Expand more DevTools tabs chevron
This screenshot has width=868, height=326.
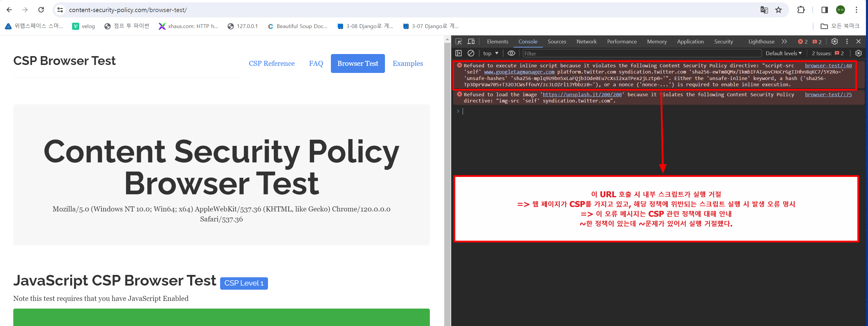(x=784, y=41)
